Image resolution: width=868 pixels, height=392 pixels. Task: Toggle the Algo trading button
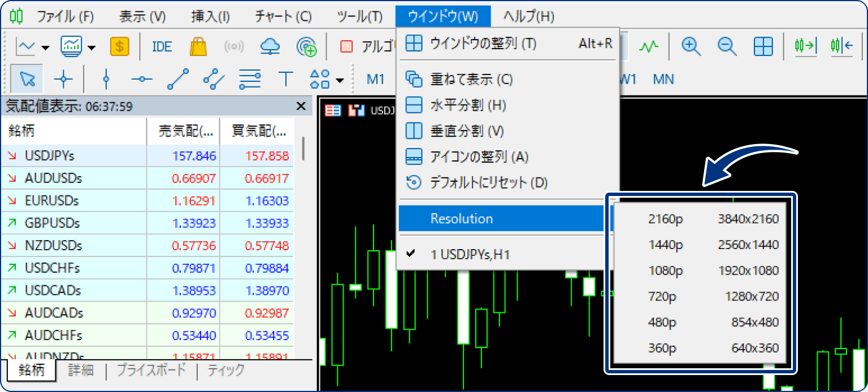(x=367, y=47)
